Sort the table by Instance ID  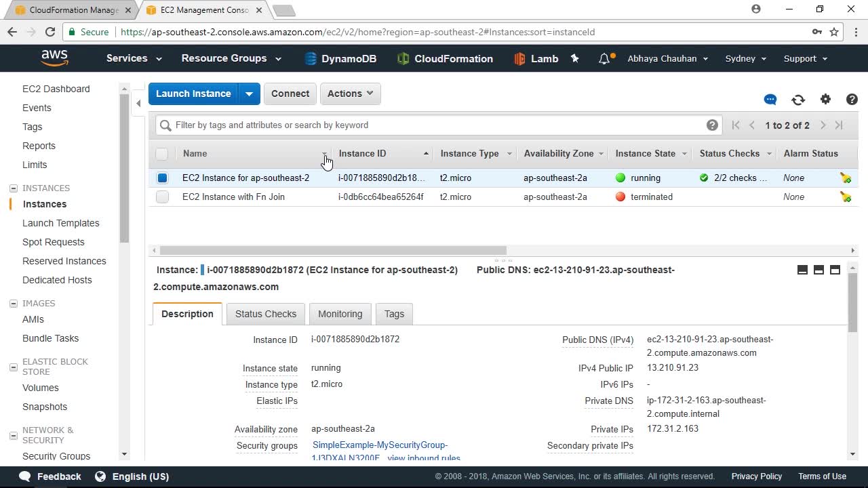pos(362,154)
